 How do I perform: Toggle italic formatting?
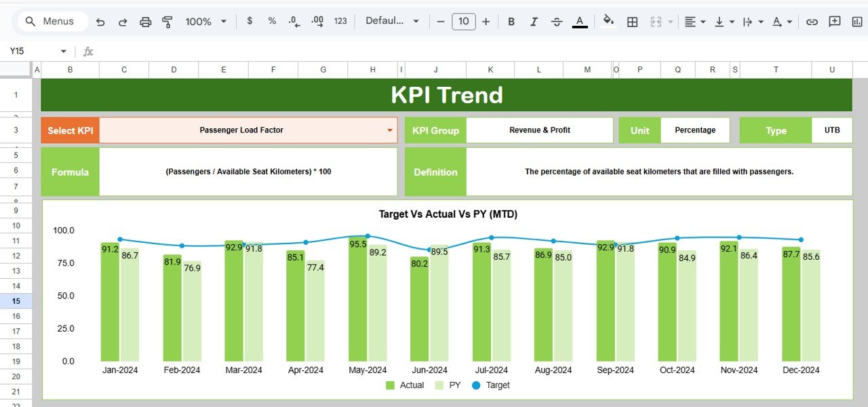tap(534, 22)
